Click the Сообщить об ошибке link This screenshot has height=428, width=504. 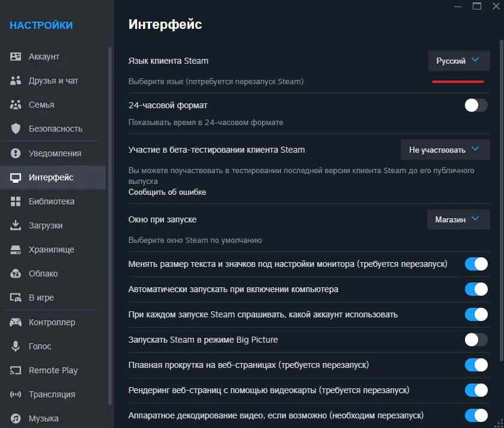167,192
